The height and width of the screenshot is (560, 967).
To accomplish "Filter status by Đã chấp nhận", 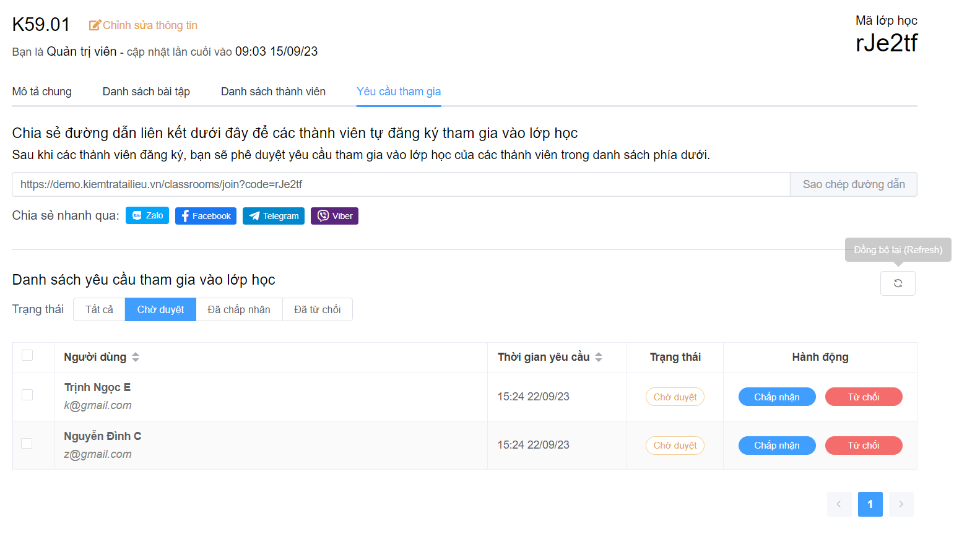I will click(x=239, y=309).
